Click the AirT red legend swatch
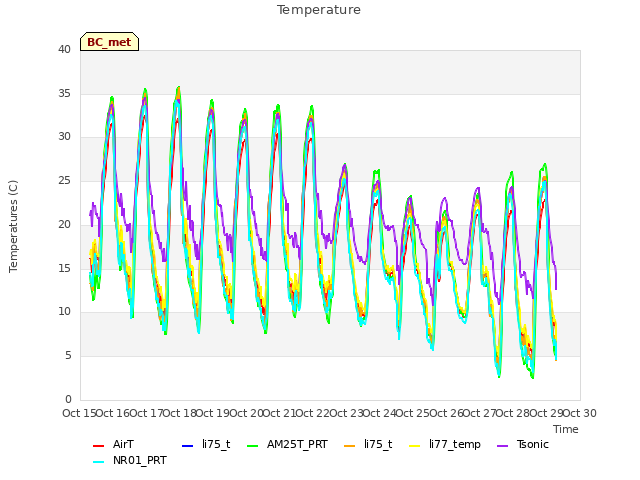This screenshot has width=640, height=480. 98,446
